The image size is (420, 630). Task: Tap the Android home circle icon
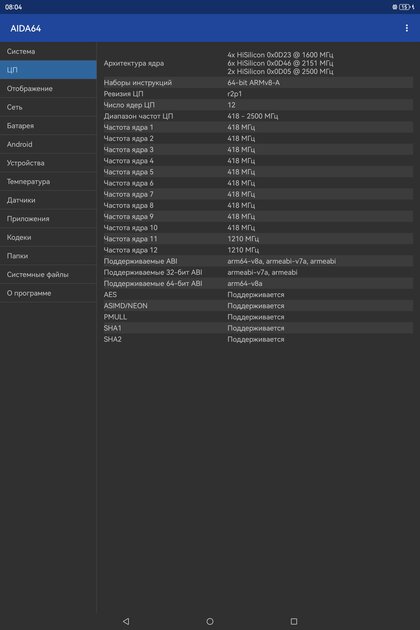[x=210, y=621]
